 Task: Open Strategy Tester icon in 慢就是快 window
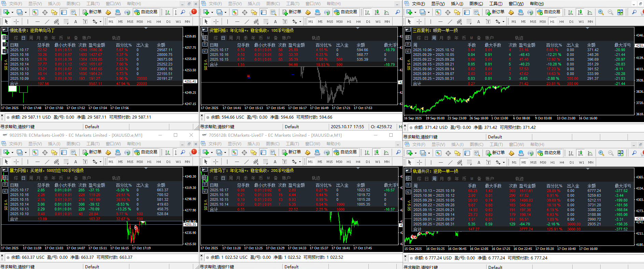(73, 12)
